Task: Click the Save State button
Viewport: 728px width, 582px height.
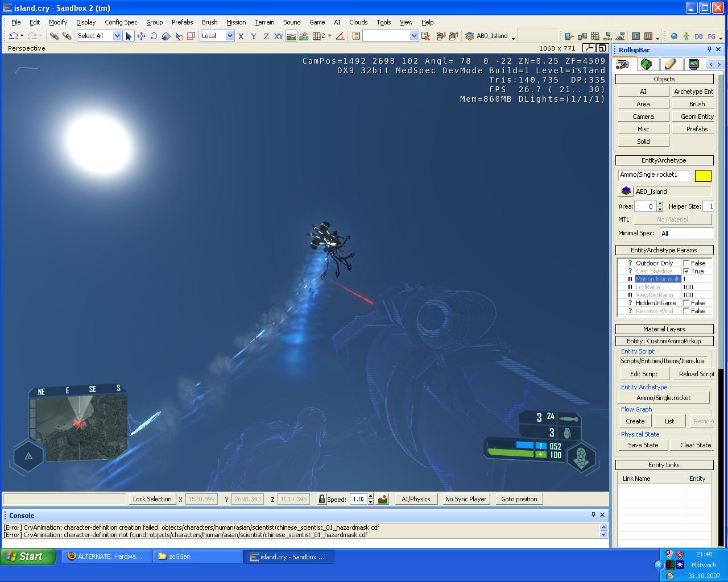Action: point(643,445)
